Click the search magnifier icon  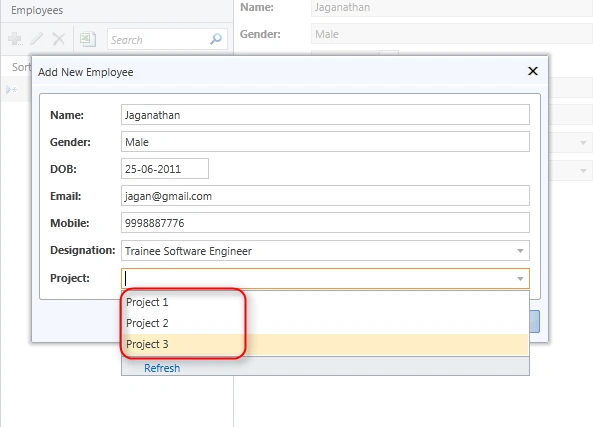pos(216,39)
